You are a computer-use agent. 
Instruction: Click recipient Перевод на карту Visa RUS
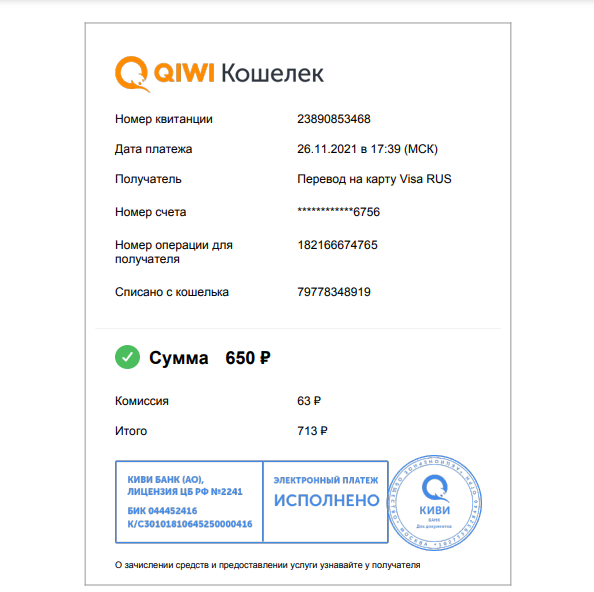pyautogui.click(x=374, y=179)
